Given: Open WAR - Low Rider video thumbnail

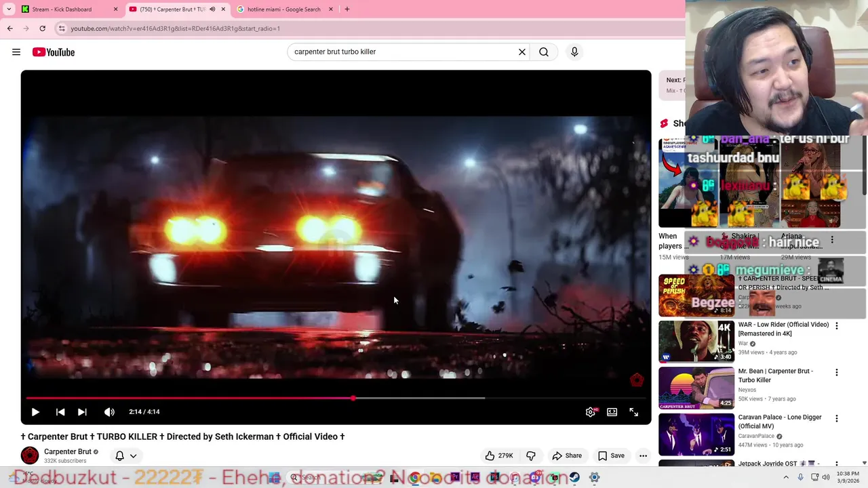Looking at the screenshot, I should point(696,342).
